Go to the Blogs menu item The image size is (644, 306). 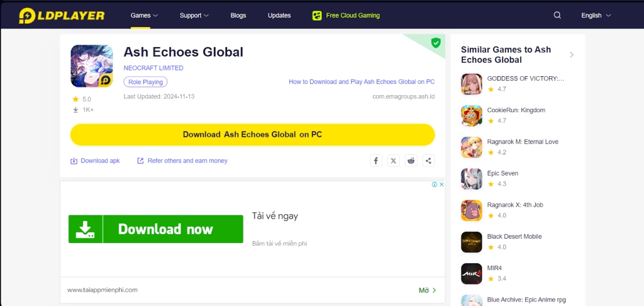[x=238, y=15]
